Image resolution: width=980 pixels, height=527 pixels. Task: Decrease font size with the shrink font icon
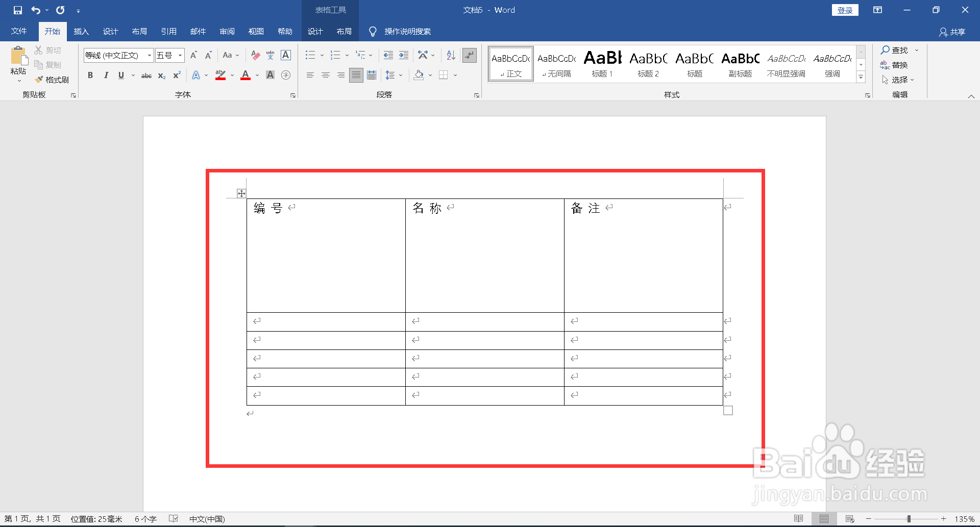pyautogui.click(x=208, y=55)
